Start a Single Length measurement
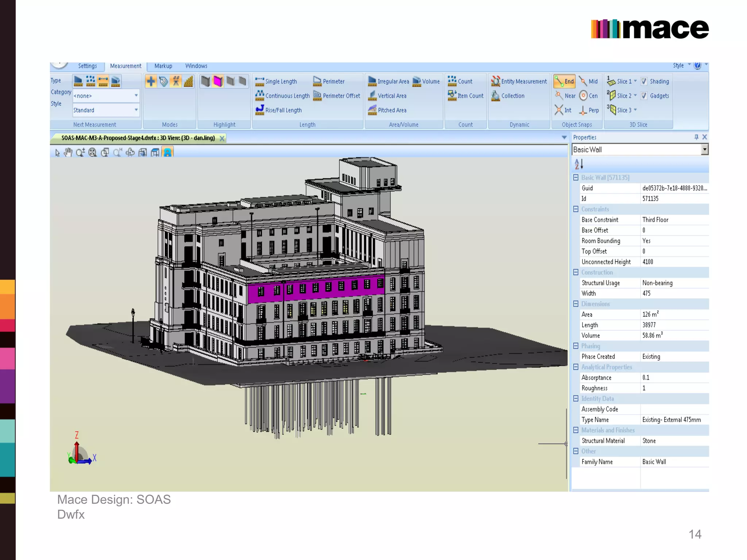This screenshot has height=560, width=747. tap(276, 81)
